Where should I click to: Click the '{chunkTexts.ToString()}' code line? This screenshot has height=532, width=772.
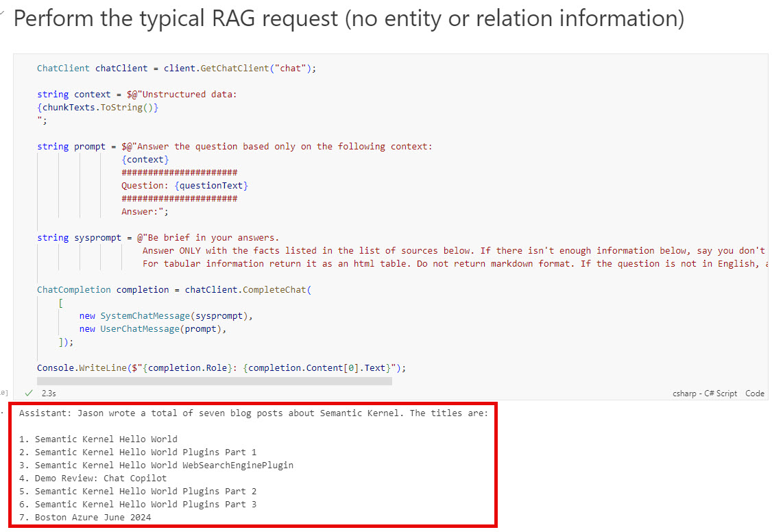click(x=97, y=107)
